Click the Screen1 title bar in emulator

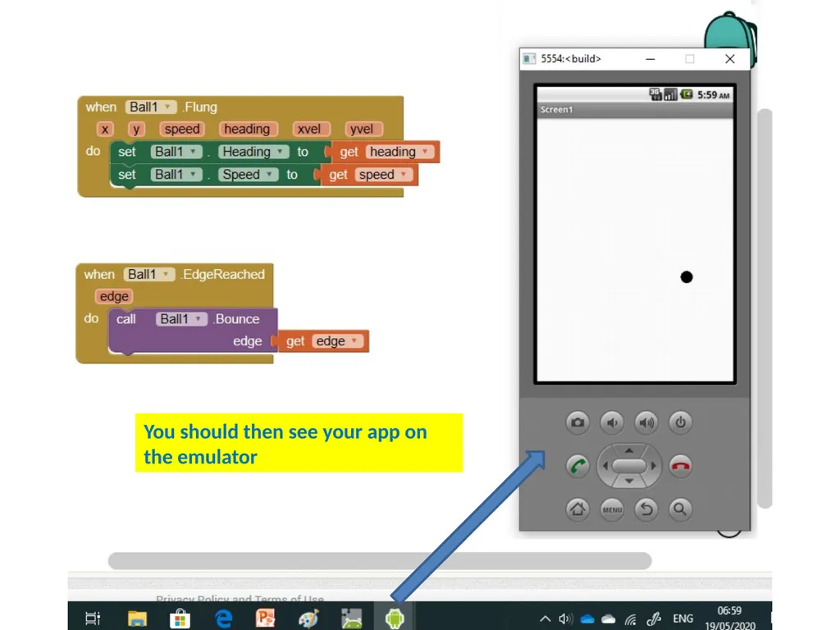(636, 110)
